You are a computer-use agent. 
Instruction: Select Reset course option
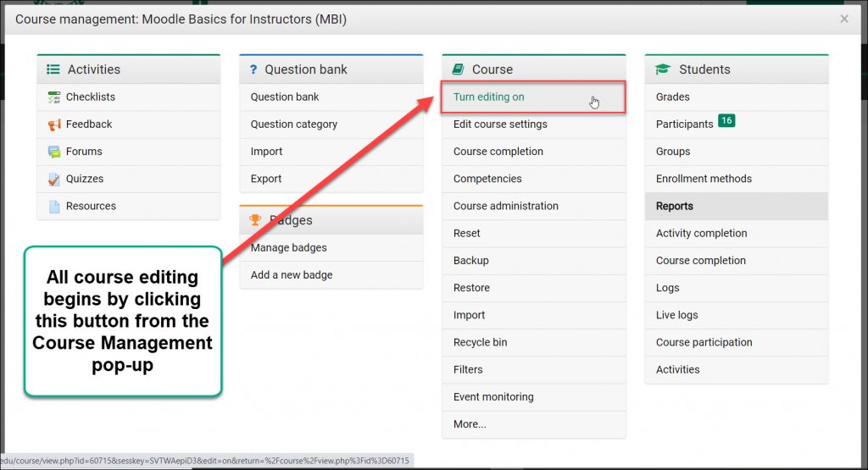click(467, 233)
